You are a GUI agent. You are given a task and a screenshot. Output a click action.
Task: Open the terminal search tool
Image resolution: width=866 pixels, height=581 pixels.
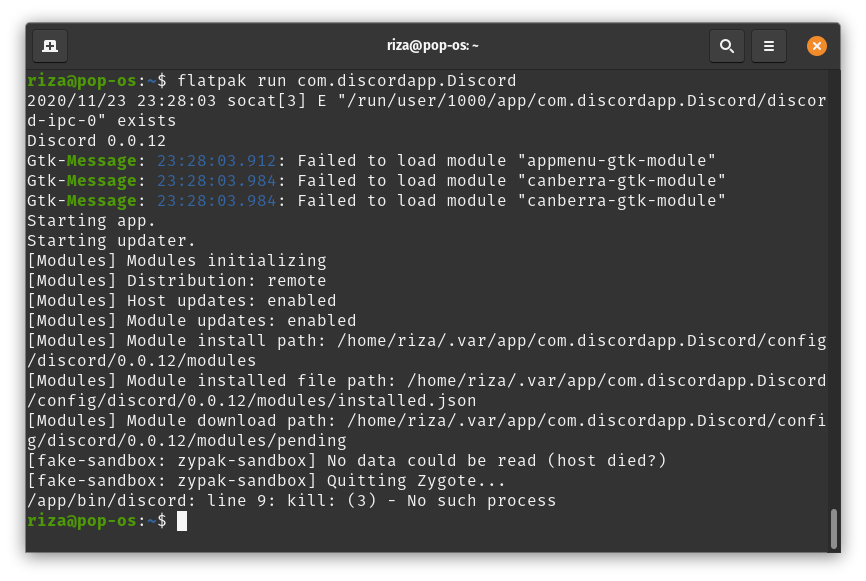[727, 46]
